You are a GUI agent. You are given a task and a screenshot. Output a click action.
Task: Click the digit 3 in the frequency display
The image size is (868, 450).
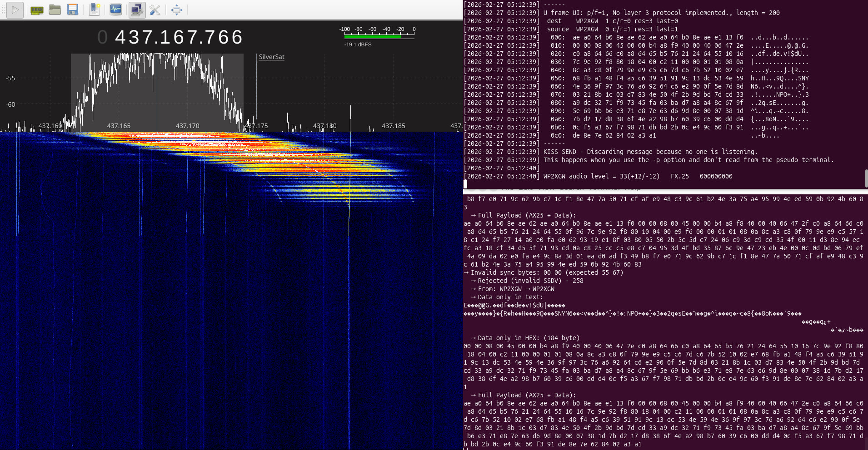pyautogui.click(x=135, y=37)
